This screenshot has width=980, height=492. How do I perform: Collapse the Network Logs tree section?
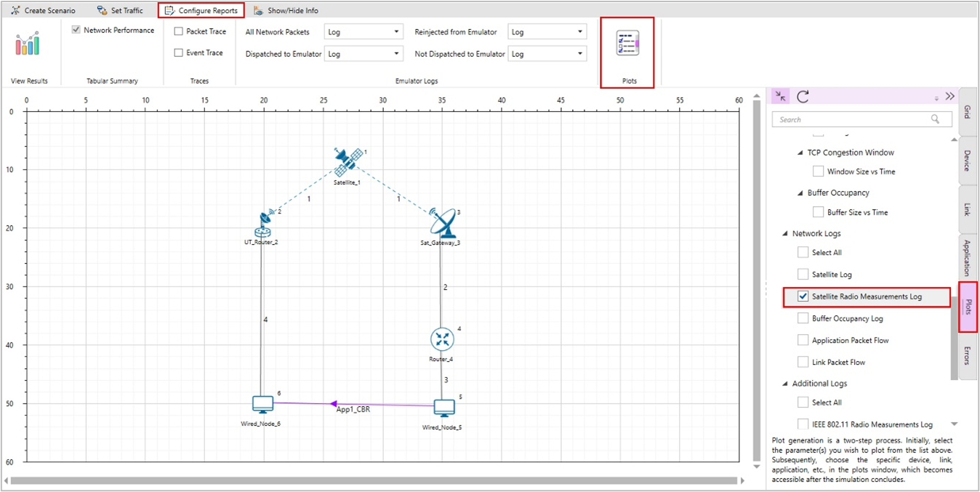(x=785, y=234)
